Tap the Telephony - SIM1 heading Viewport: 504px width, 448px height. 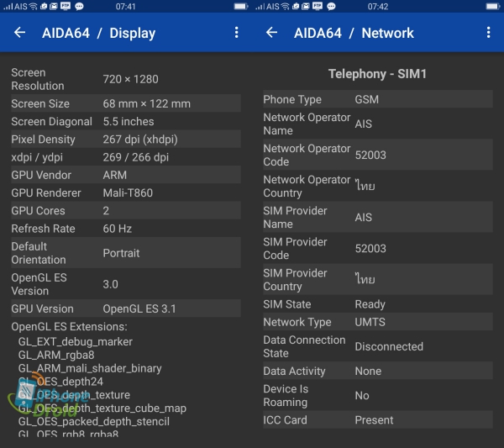(x=377, y=74)
